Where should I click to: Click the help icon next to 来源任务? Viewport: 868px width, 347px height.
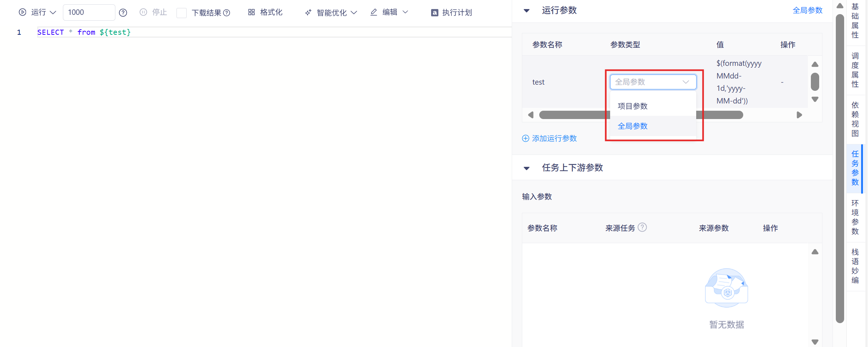tap(642, 227)
